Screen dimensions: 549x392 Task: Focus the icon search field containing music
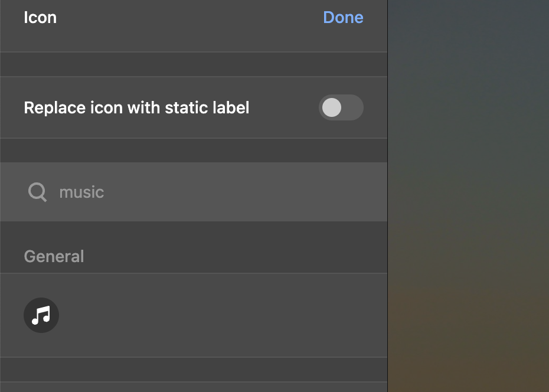194,192
